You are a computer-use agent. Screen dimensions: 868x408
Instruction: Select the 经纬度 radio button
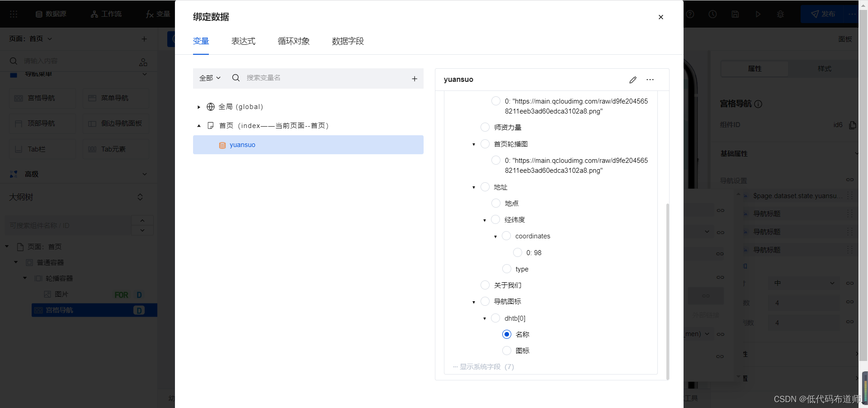pyautogui.click(x=495, y=219)
